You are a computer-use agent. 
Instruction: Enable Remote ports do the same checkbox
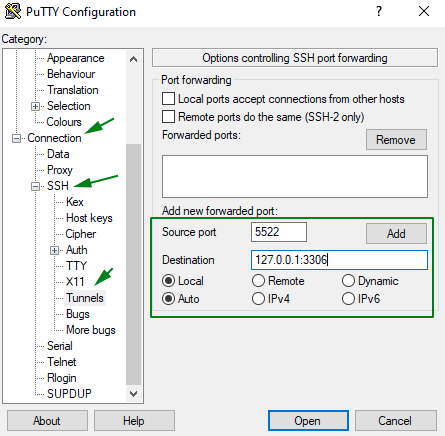[x=168, y=117]
